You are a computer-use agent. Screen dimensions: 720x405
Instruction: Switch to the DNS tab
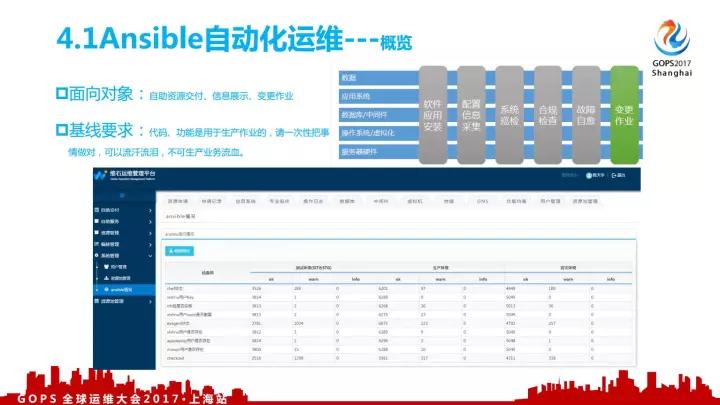point(482,201)
